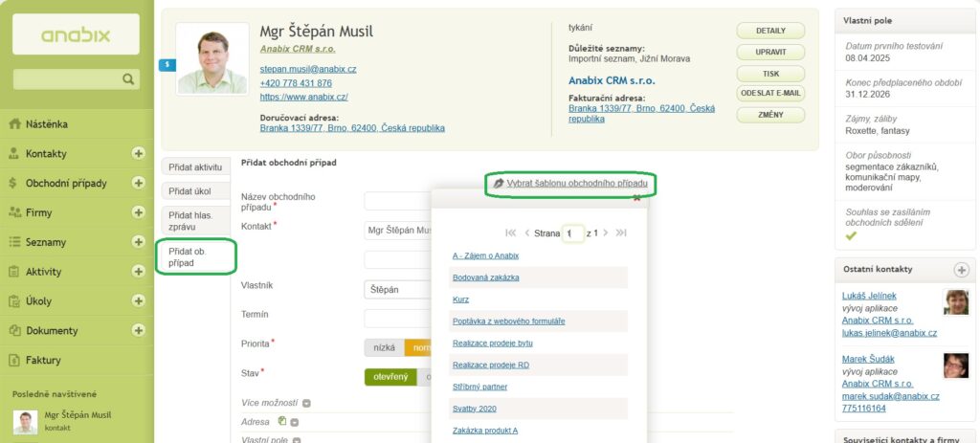Choose the Svatby 2020 template
Image resolution: width=980 pixels, height=443 pixels.
click(474, 409)
